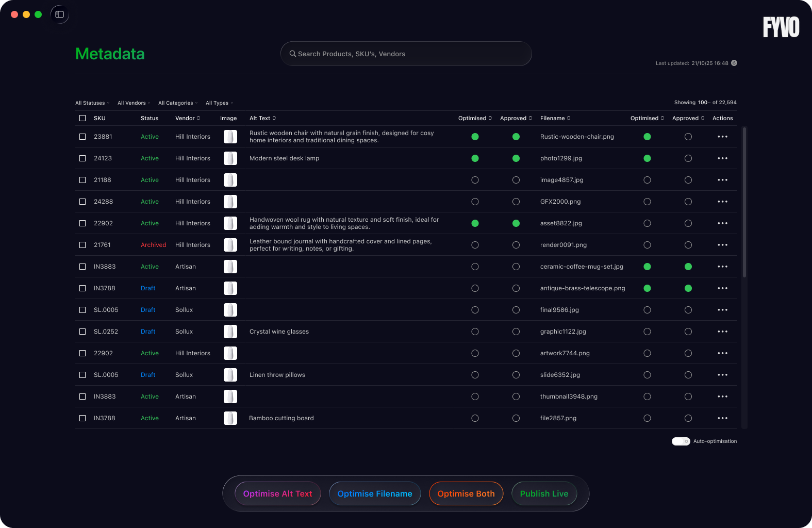
Task: Toggle the Auto-optimisation switch
Action: [681, 441]
